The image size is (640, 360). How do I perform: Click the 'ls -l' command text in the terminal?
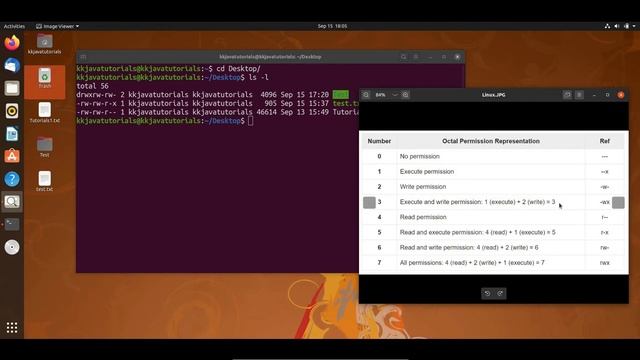click(x=258, y=78)
